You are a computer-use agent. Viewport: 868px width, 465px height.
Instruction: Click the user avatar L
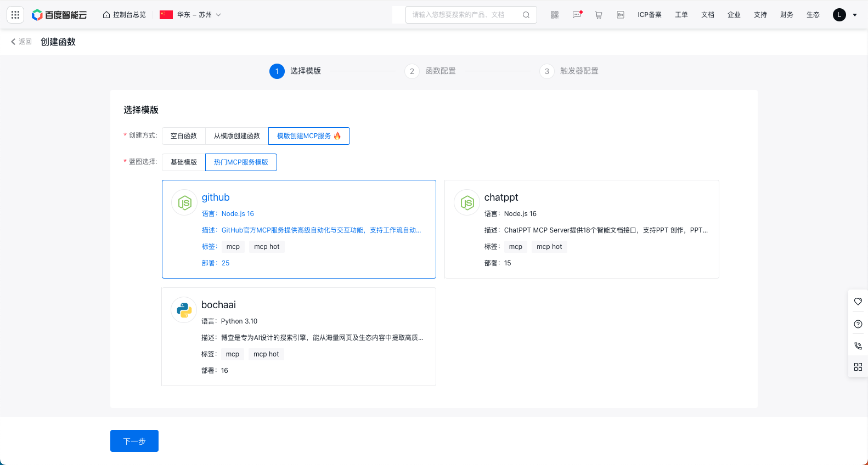pyautogui.click(x=839, y=15)
